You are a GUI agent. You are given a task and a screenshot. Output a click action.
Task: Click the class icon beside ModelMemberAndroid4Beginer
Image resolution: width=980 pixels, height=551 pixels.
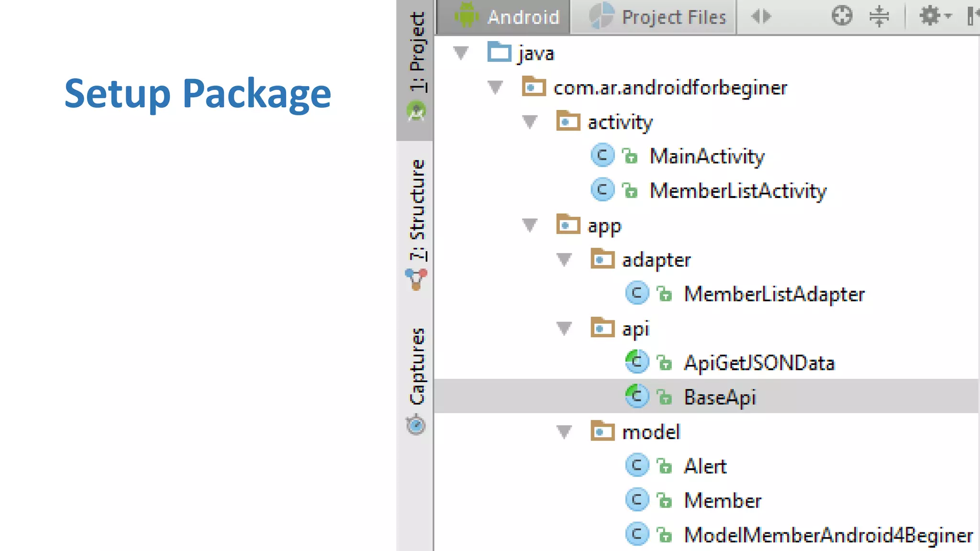point(637,534)
